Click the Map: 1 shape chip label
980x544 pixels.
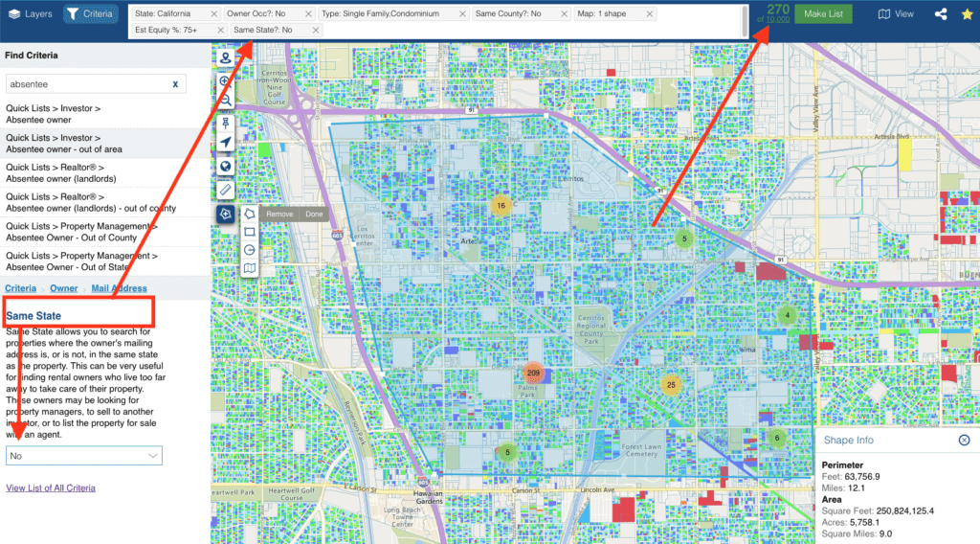(x=601, y=13)
